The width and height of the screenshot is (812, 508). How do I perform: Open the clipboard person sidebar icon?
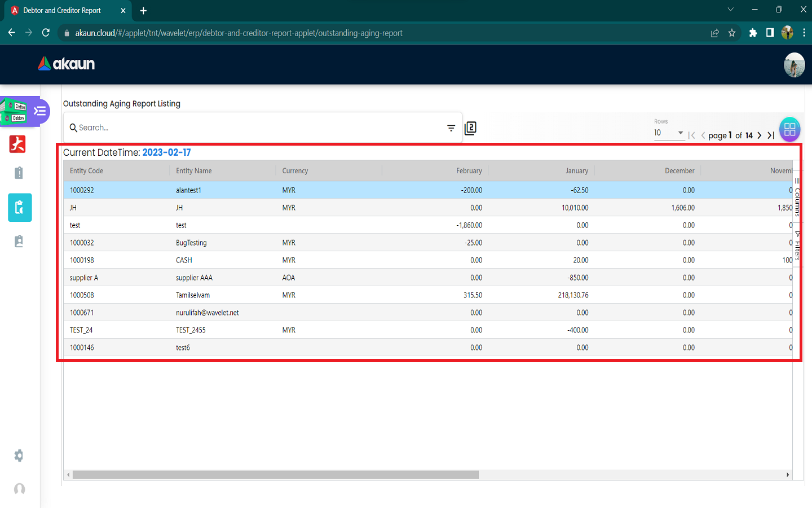click(19, 242)
